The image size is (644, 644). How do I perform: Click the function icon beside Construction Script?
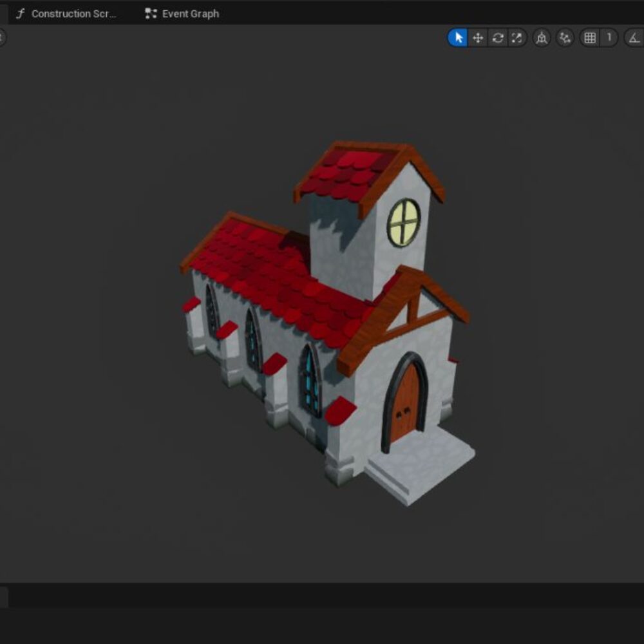click(x=20, y=14)
